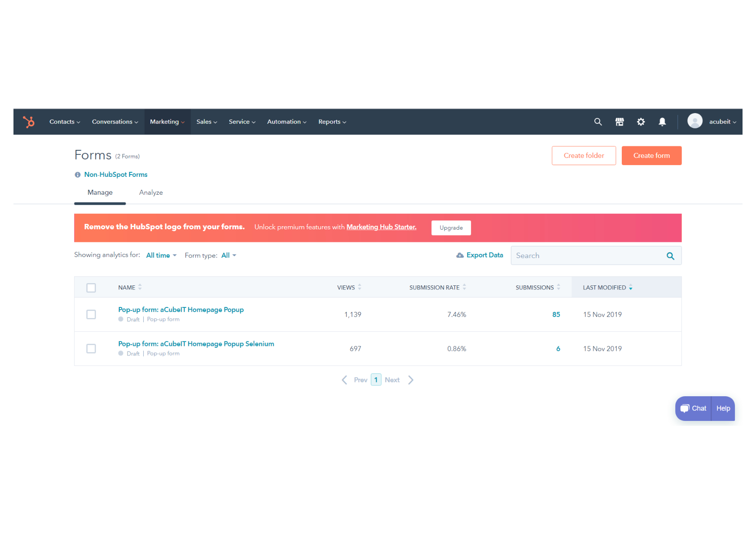Open the Marketing Hub Starter link
The width and height of the screenshot is (756, 534).
point(381,227)
